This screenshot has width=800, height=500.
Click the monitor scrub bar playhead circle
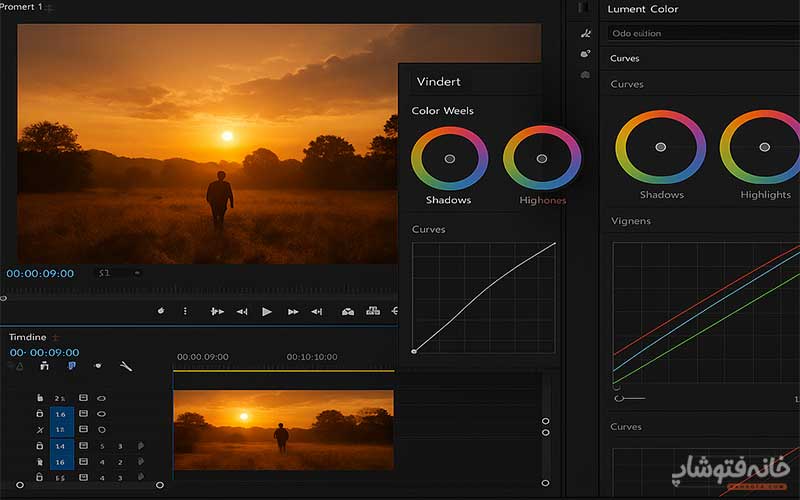point(4,298)
